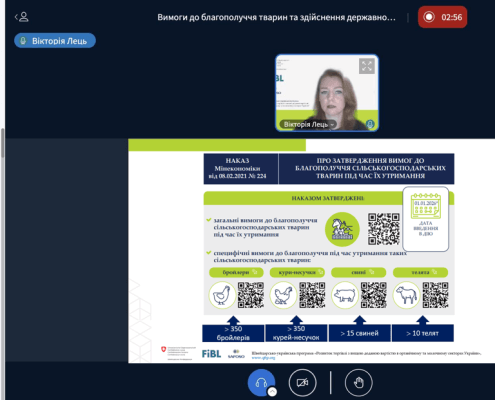Click the calendar date icon on the slide
Screen dimensions: 495x400
426,206
